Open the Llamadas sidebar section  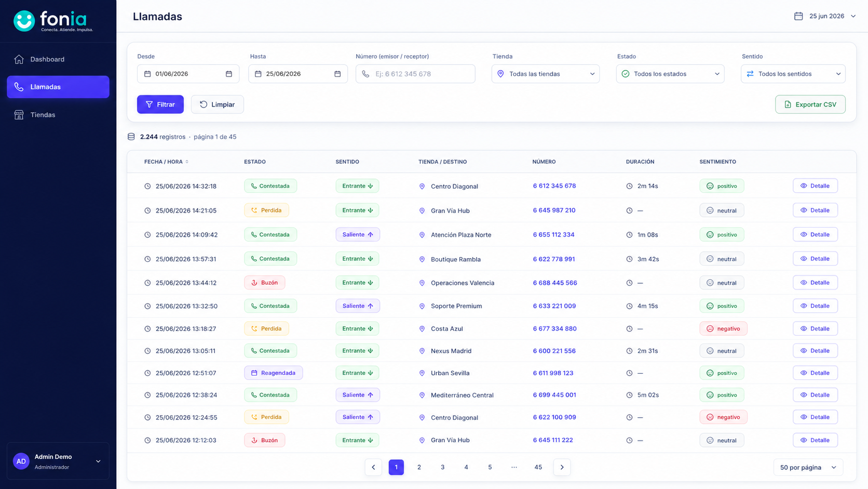point(58,87)
